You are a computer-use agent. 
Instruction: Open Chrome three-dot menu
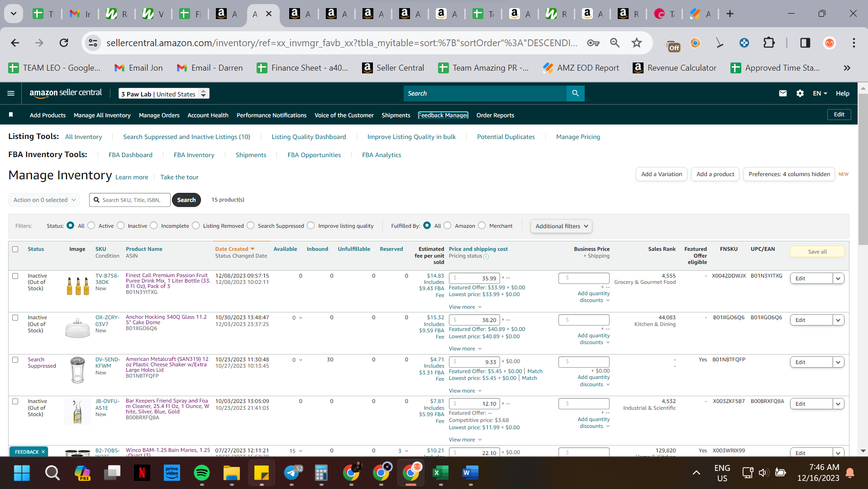click(854, 43)
